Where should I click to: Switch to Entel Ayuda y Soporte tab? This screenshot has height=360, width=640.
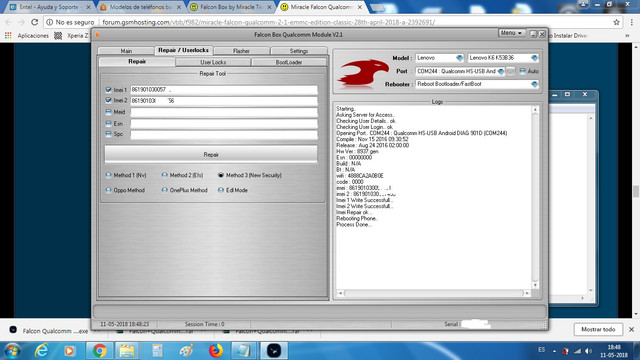coord(50,7)
